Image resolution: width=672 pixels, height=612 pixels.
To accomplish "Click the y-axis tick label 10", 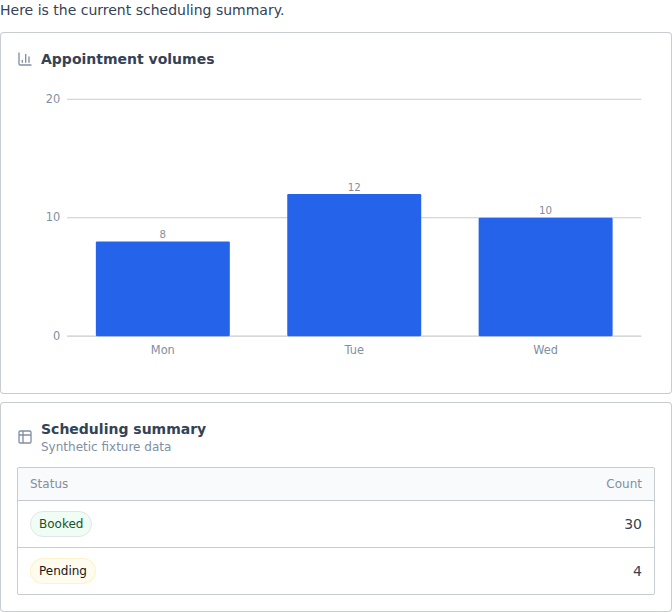I will click(x=53, y=217).
